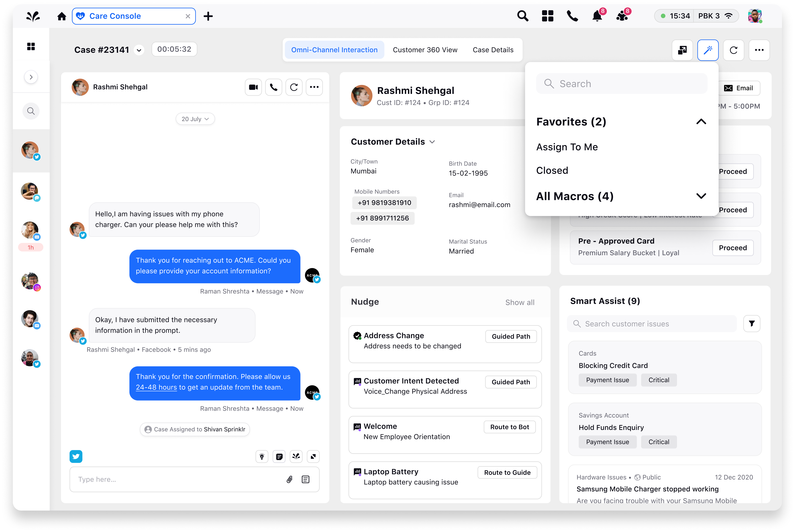
Task: Expand the Case #23141 dropdown arrow
Action: click(x=139, y=51)
